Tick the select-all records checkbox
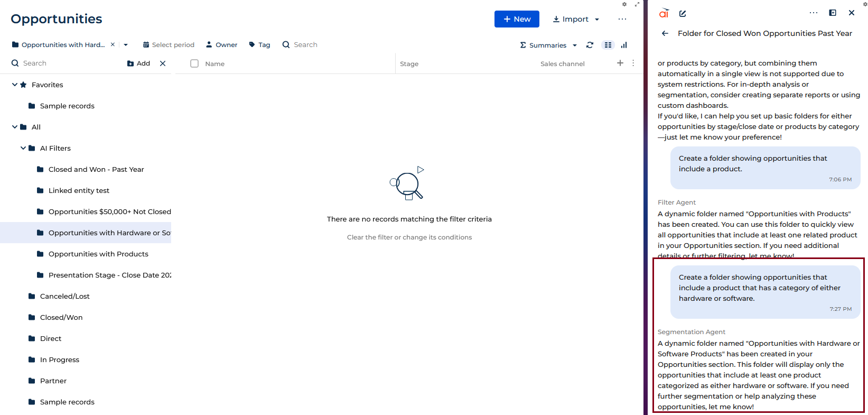The height and width of the screenshot is (415, 868). click(x=194, y=63)
